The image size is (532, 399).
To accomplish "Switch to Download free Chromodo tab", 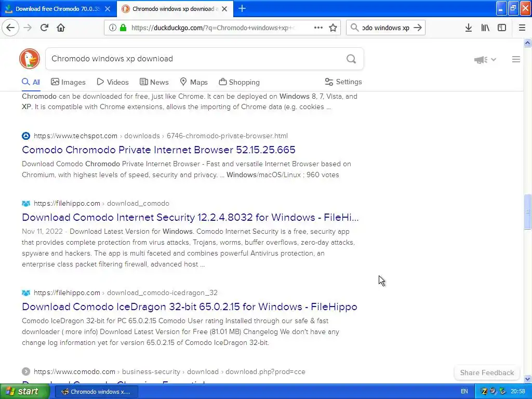I will [57, 9].
